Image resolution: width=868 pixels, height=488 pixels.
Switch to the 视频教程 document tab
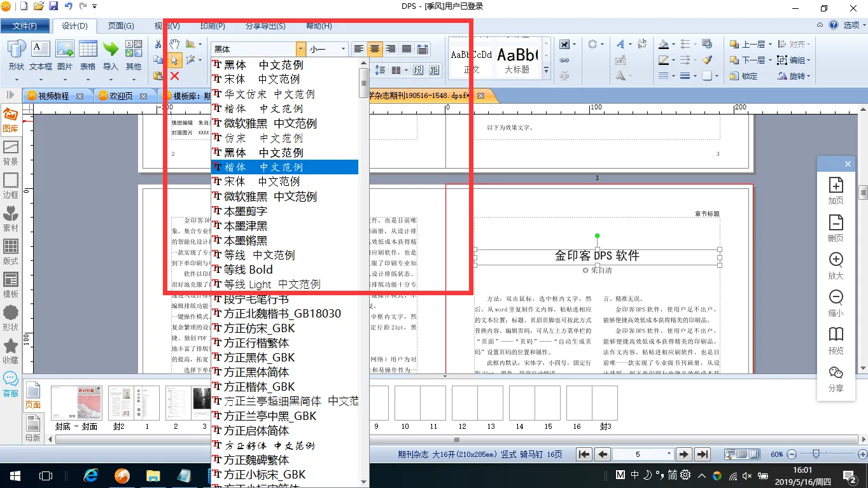(x=53, y=96)
